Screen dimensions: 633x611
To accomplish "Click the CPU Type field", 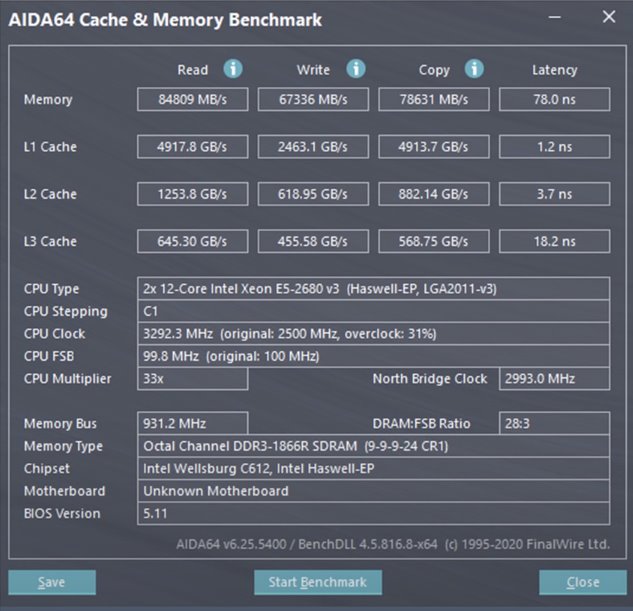I will tap(373, 289).
